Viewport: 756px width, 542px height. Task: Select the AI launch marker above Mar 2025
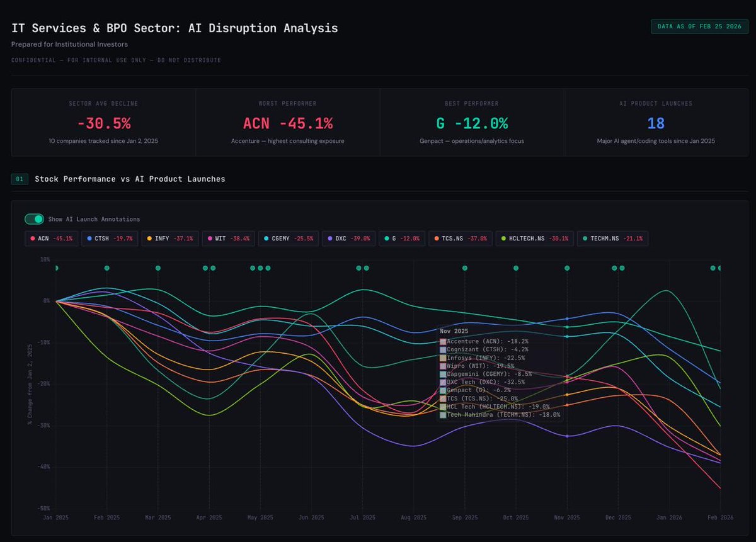pos(158,268)
